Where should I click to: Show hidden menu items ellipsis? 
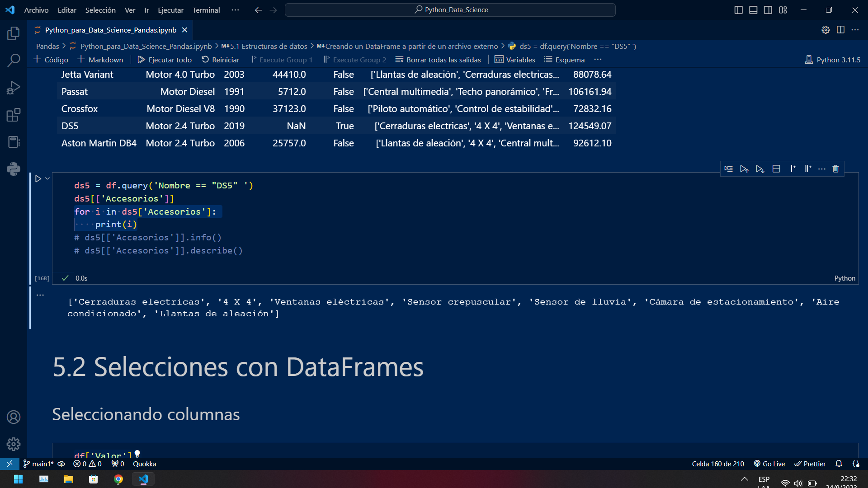click(235, 10)
